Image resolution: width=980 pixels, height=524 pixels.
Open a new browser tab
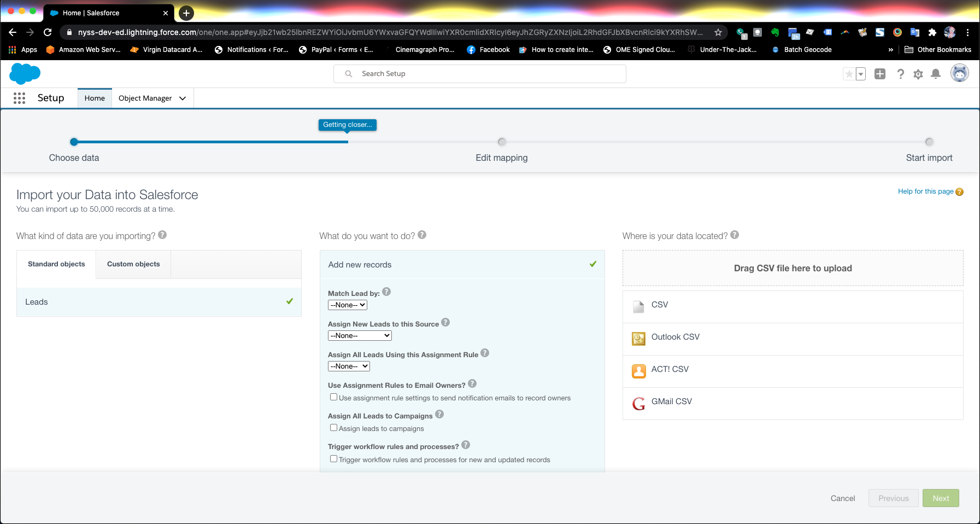tap(186, 13)
